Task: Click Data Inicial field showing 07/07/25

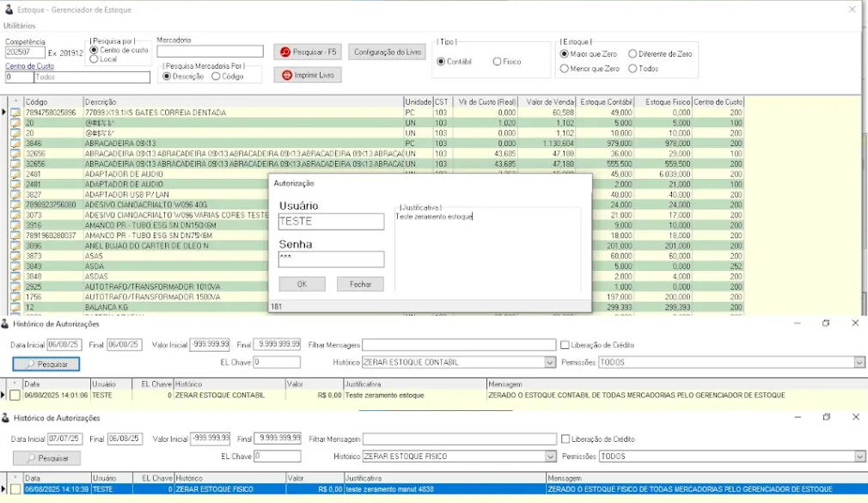Action: (64, 439)
